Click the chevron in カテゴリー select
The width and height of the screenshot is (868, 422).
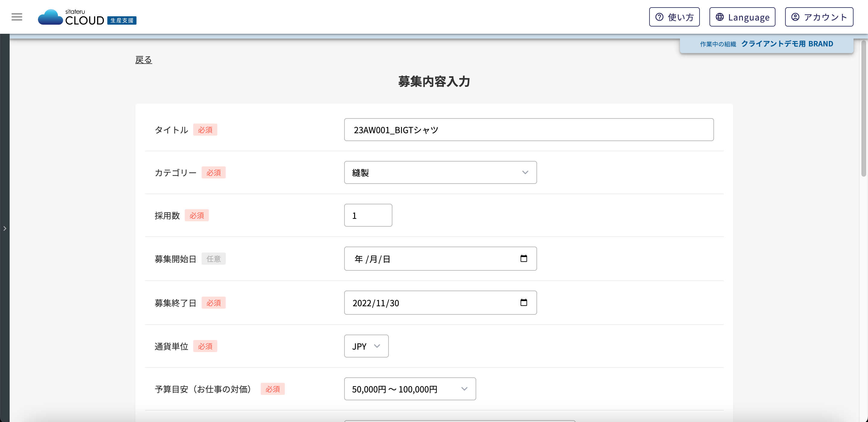tap(525, 173)
